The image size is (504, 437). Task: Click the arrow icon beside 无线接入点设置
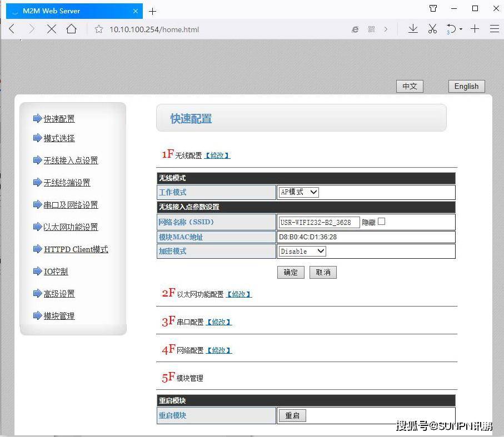(x=38, y=160)
